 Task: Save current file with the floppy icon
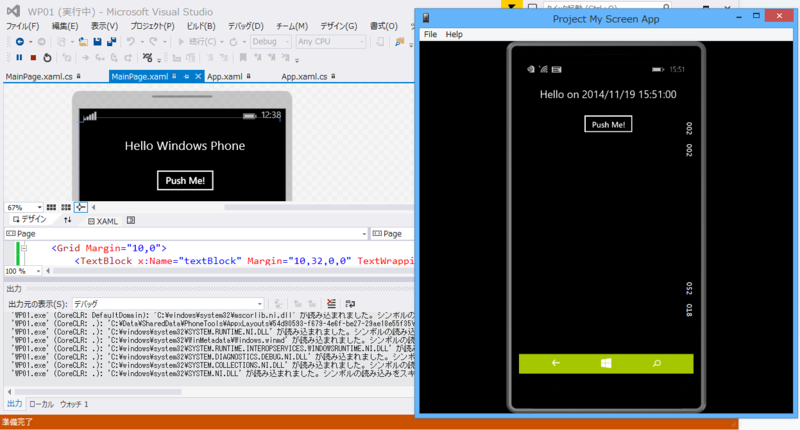(97, 41)
